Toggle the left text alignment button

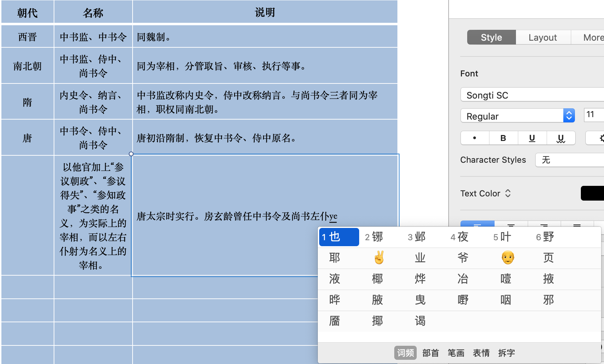(x=477, y=224)
